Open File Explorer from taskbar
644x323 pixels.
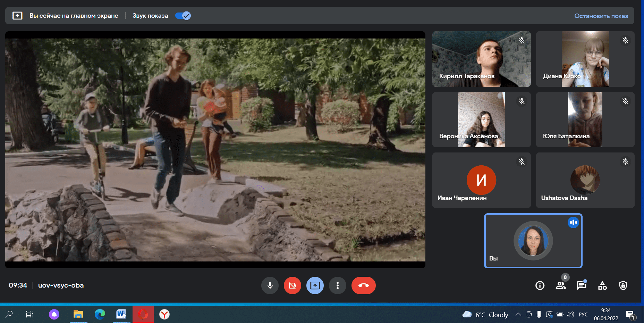point(78,314)
